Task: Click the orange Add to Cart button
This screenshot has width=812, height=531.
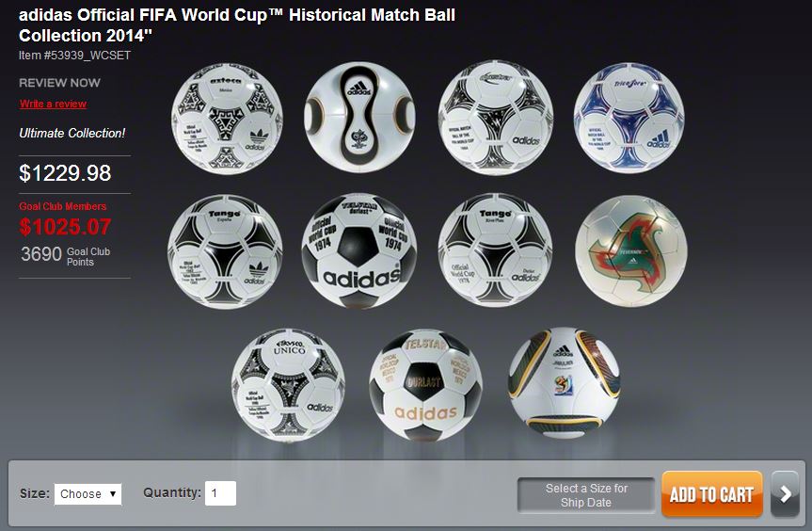Action: (x=711, y=494)
